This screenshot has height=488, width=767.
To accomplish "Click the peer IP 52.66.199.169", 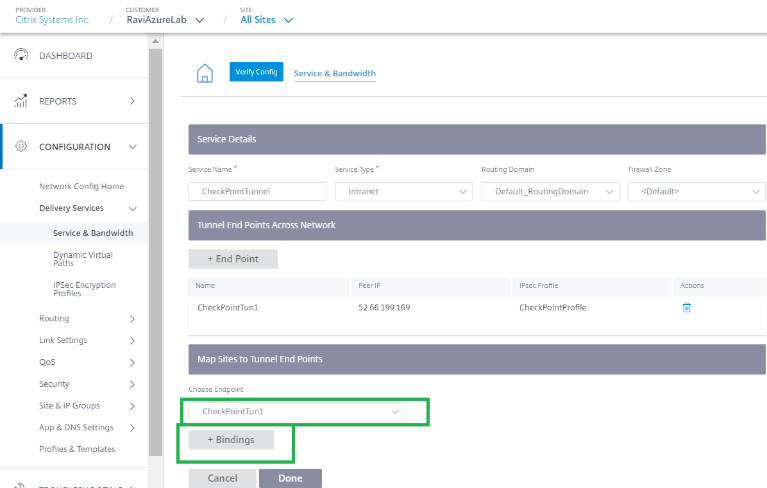I will [x=384, y=308].
